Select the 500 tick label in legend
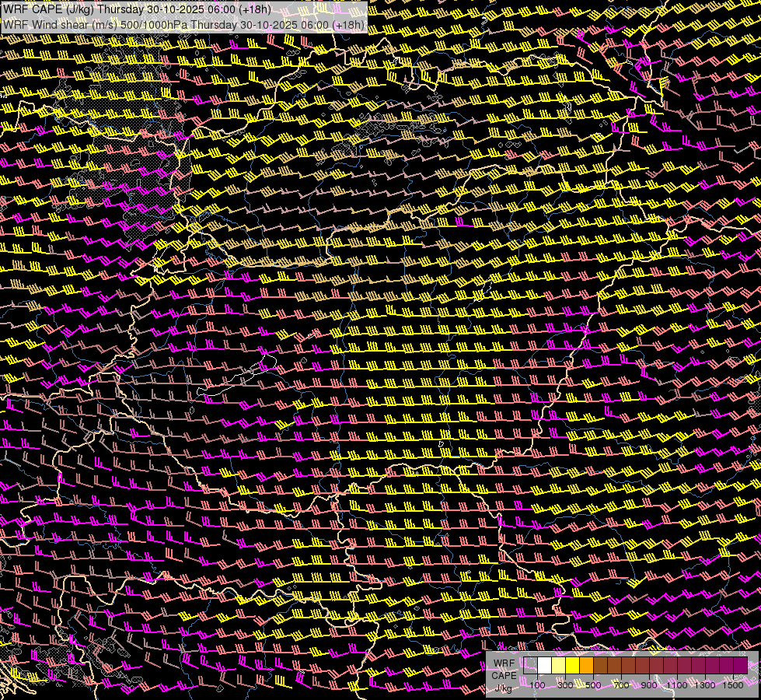This screenshot has width=761, height=700. point(593,685)
